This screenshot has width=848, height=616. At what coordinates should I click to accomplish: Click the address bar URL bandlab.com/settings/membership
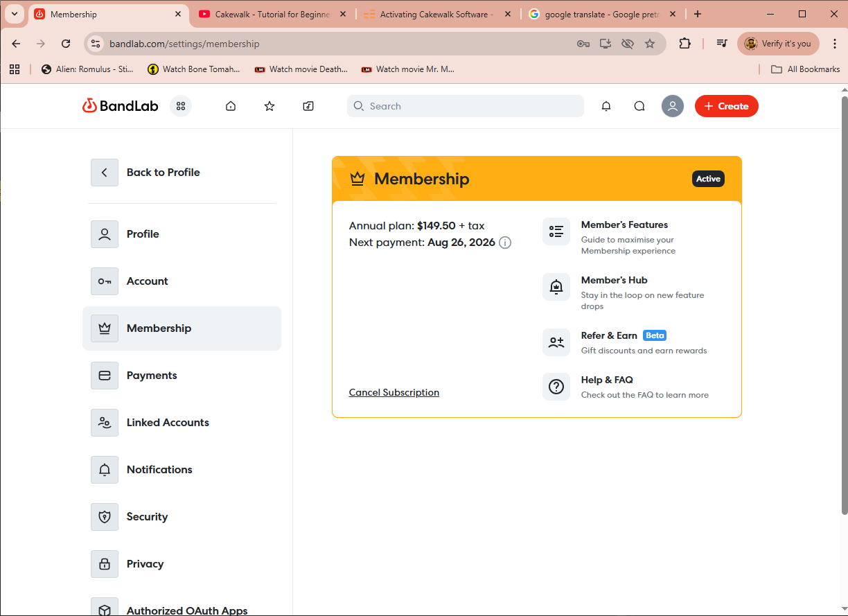(184, 44)
